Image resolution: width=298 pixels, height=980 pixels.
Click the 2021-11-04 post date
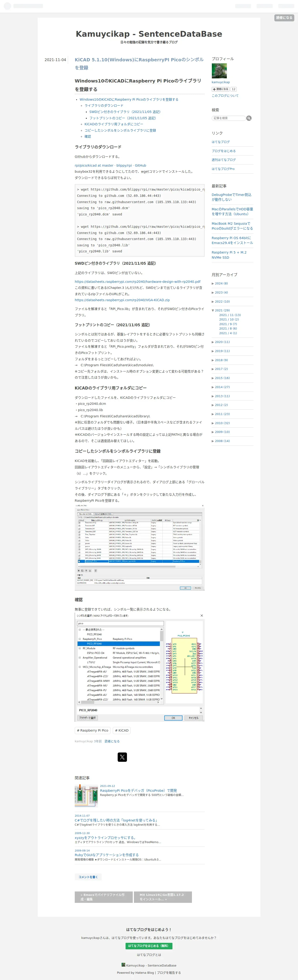[x=55, y=60]
